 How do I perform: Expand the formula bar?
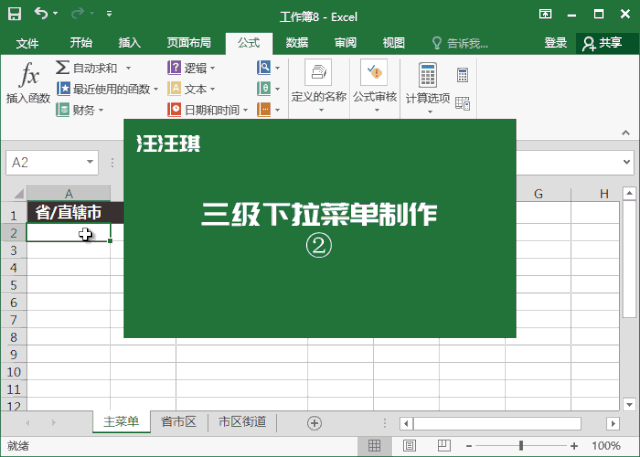pos(627,162)
